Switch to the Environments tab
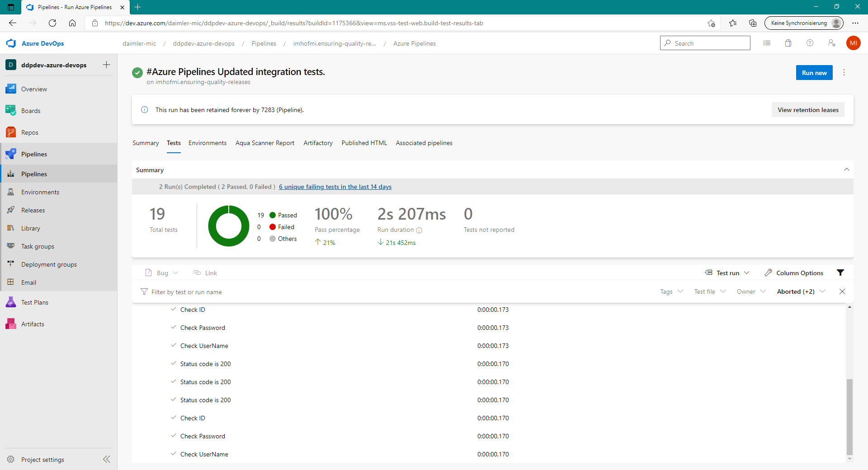 point(208,143)
